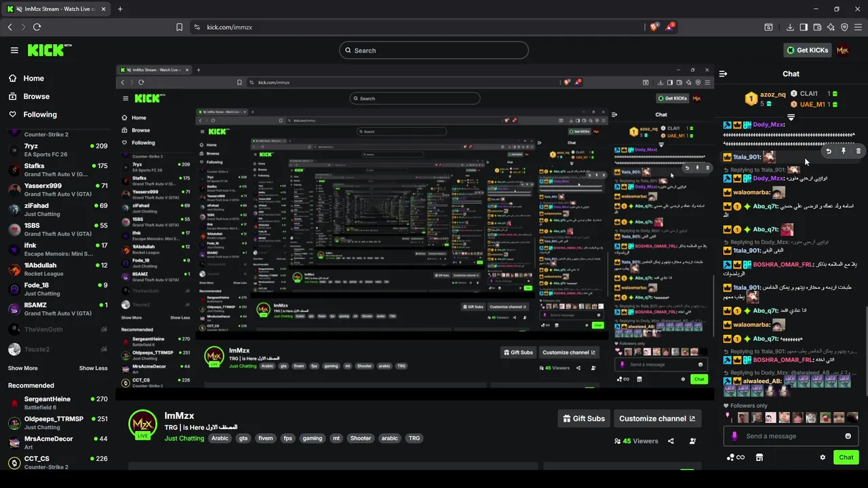Toggle browser sidebar panel icon
The width and height of the screenshot is (868, 488).
804,27
